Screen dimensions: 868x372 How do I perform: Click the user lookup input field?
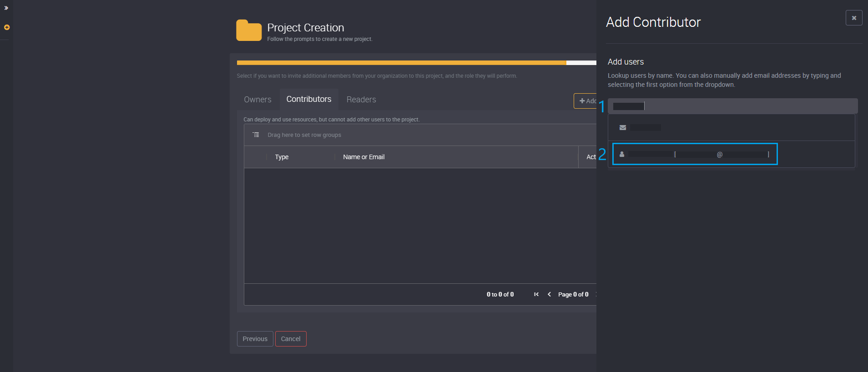pos(732,106)
